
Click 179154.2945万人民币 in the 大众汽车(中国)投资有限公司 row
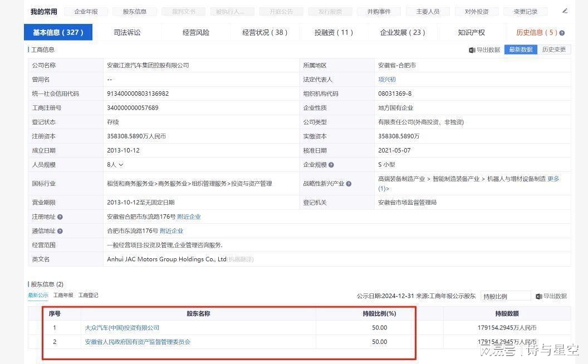pyautogui.click(x=507, y=328)
